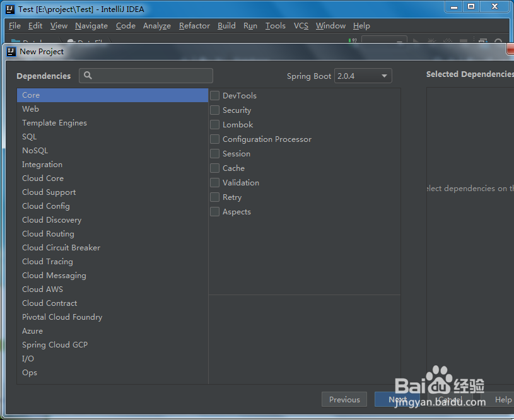
Task: Choose the Cloud Routing category
Action: point(112,234)
